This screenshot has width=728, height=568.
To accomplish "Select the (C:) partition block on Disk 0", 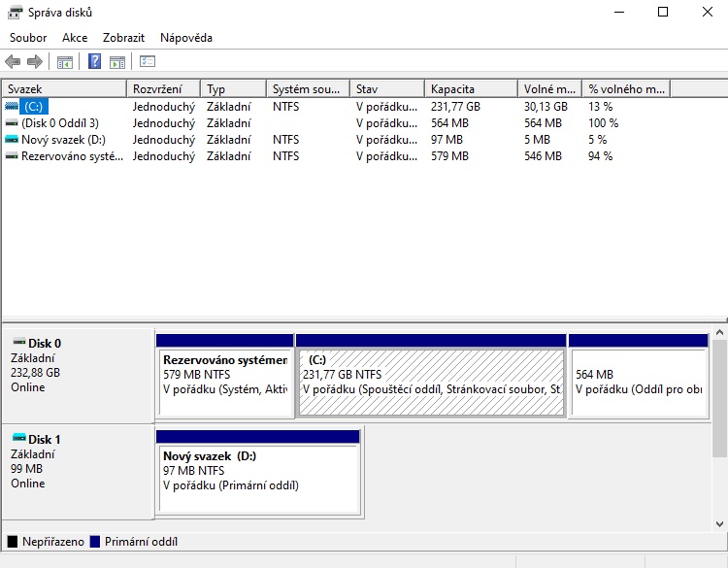I will 431,383.
